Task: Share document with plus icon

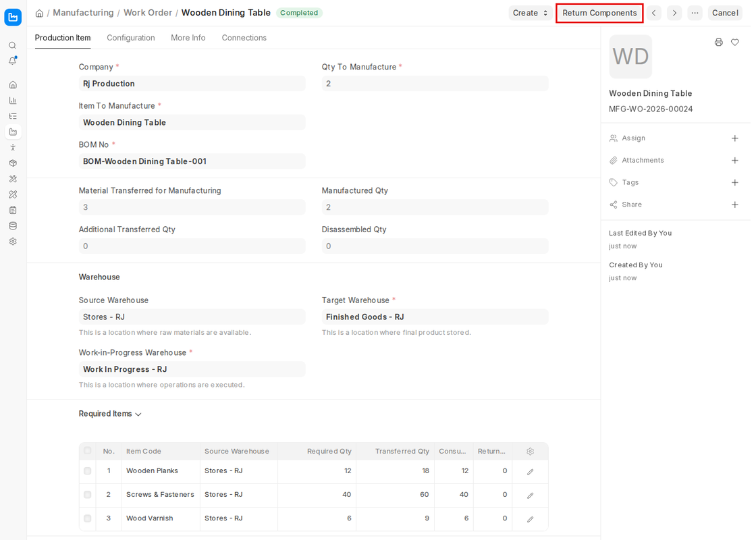Action: point(735,205)
